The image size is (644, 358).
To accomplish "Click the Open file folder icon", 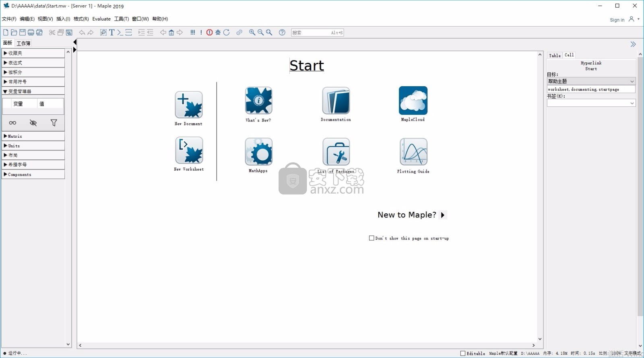I will [14, 32].
